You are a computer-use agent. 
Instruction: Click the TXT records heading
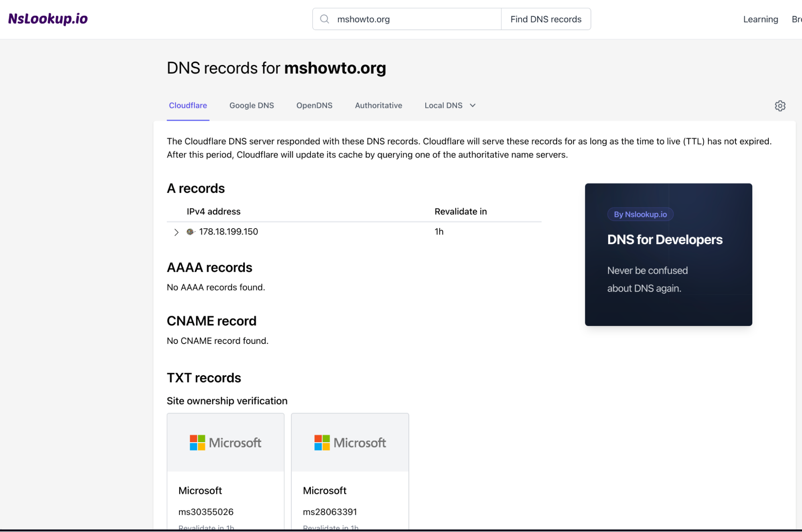pos(204,378)
